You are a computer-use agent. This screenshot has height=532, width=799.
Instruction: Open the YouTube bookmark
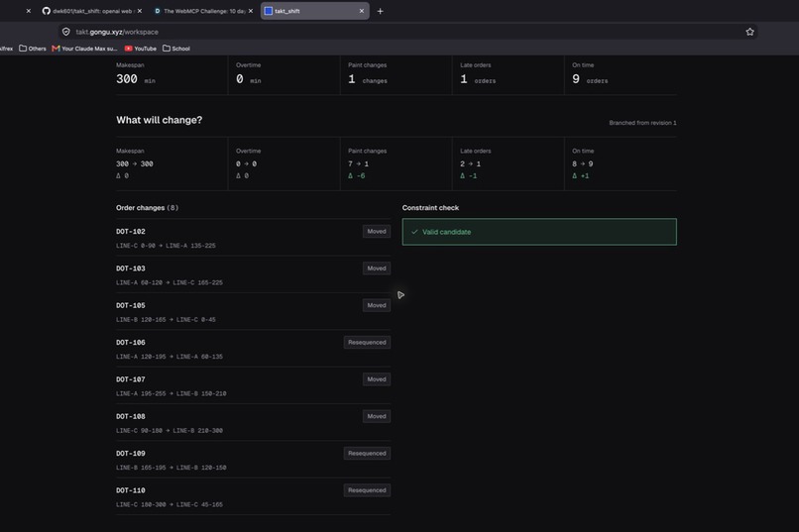(141, 49)
